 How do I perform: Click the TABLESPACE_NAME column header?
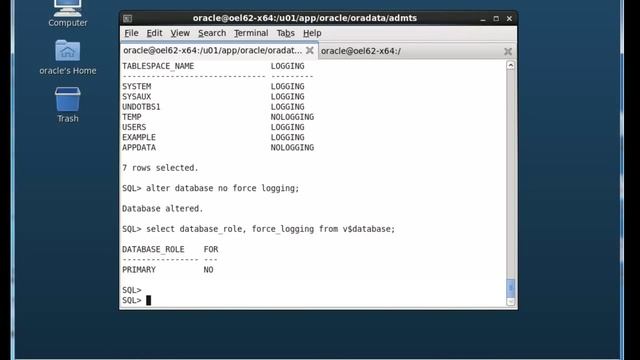point(158,66)
